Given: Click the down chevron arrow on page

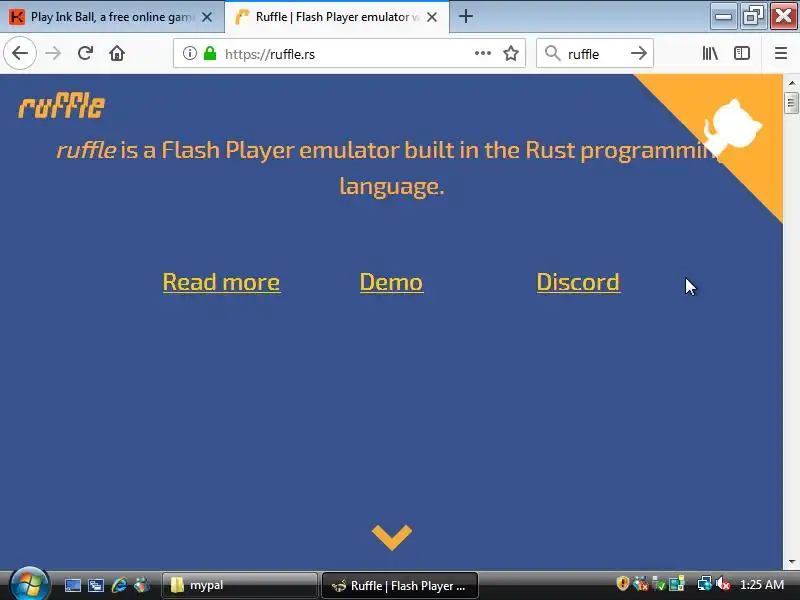Looking at the screenshot, I should pyautogui.click(x=392, y=537).
